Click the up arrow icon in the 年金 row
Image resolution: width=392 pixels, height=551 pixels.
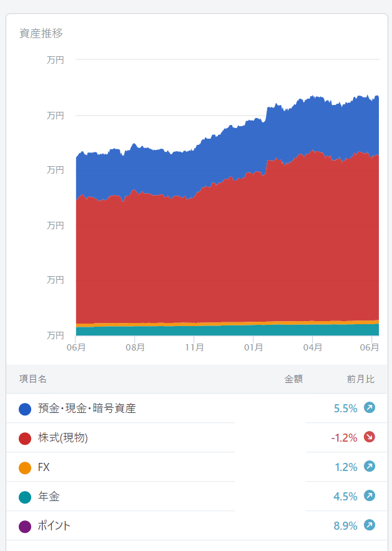[x=370, y=496]
